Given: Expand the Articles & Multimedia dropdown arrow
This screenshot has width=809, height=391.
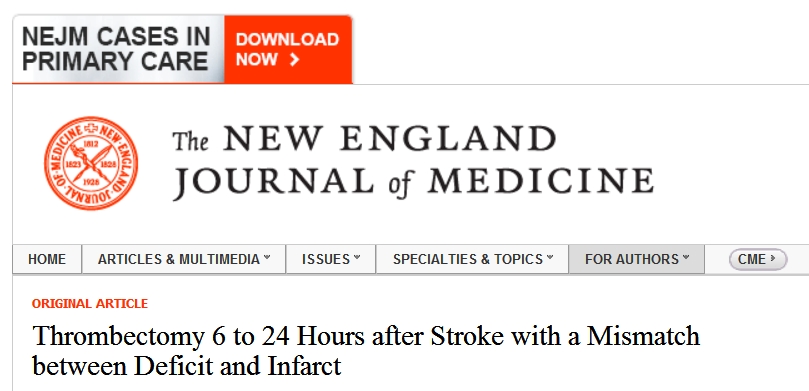Looking at the screenshot, I should pos(267,257).
